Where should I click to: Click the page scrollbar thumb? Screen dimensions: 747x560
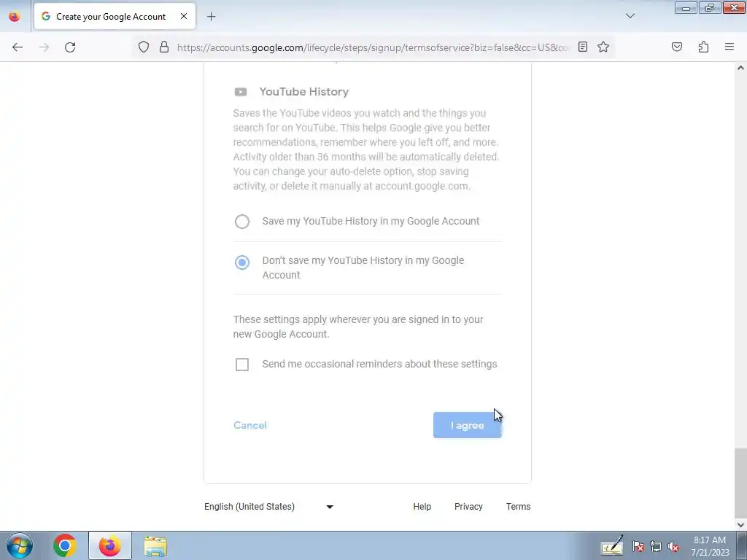click(x=740, y=483)
